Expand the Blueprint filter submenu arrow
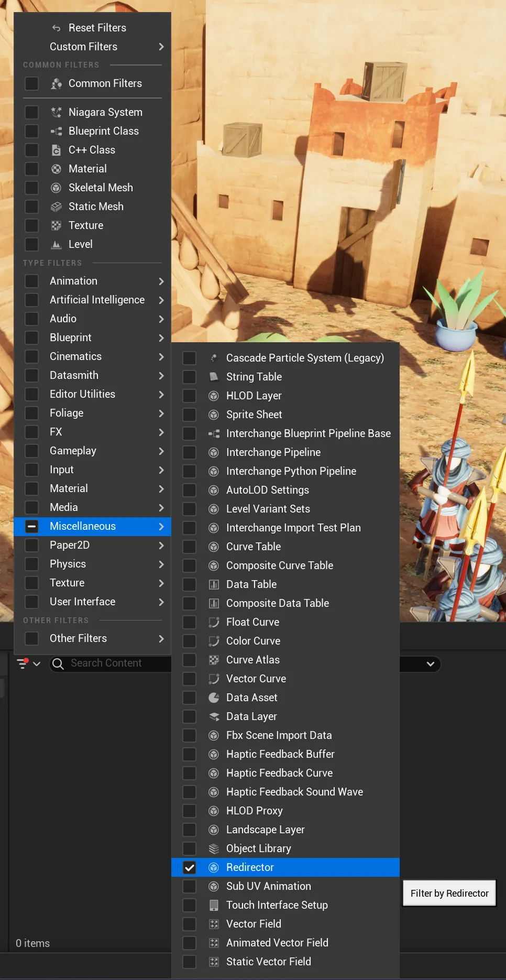This screenshot has height=980, width=506. (161, 337)
